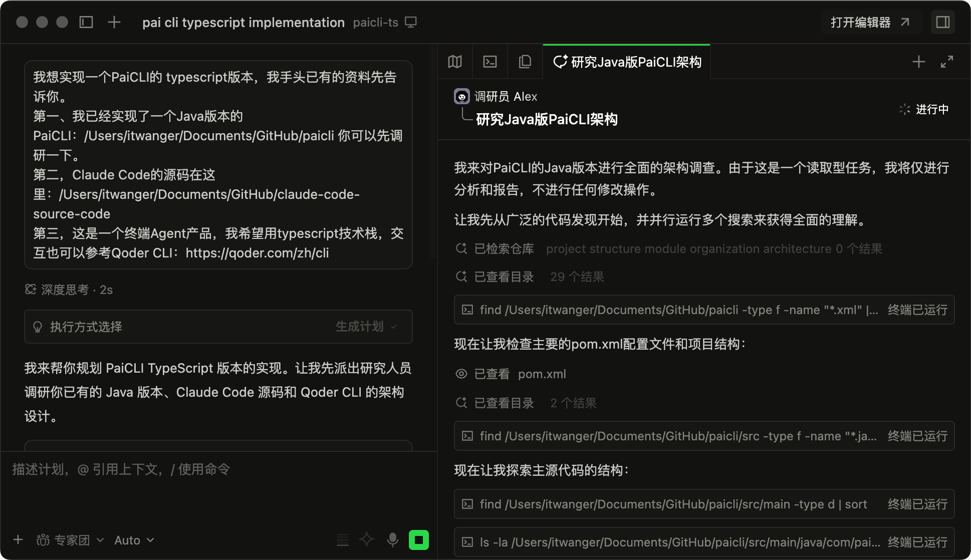This screenshot has width=971, height=560.
Task: Click the 终端已运行 label on the ls -la row
Action: pyautogui.click(x=917, y=542)
